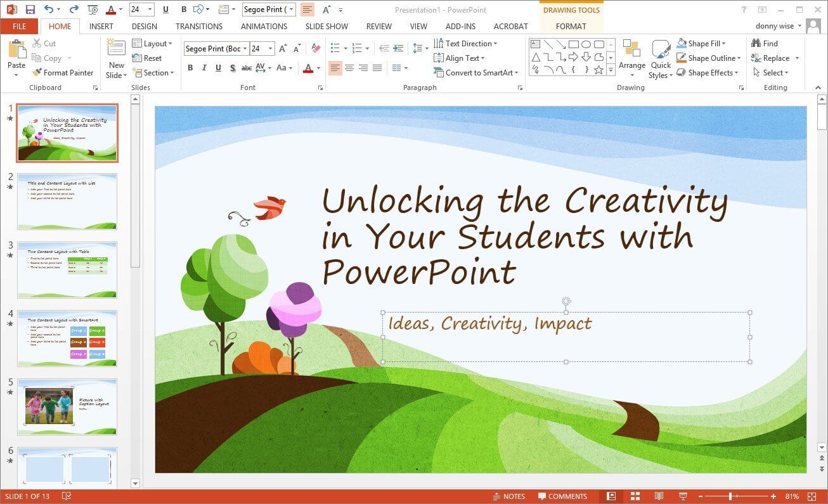Click the ribbon font color red swatch
The width and height of the screenshot is (828, 504).
[x=308, y=68]
